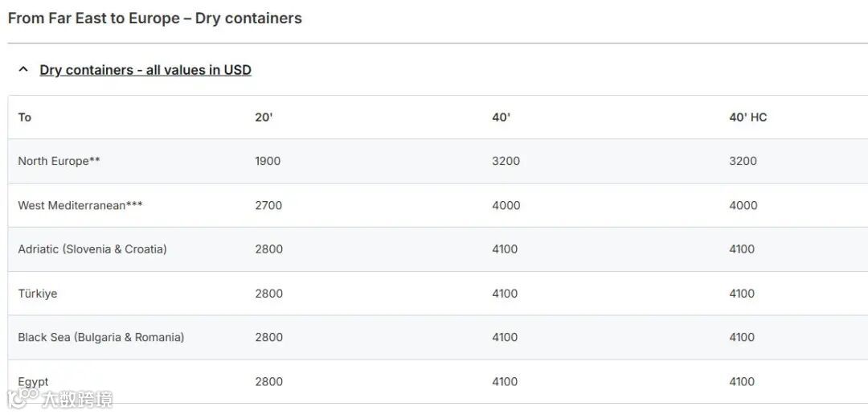
Task: Select Türkiye's 4100 value under 40' HC
Action: (x=742, y=294)
